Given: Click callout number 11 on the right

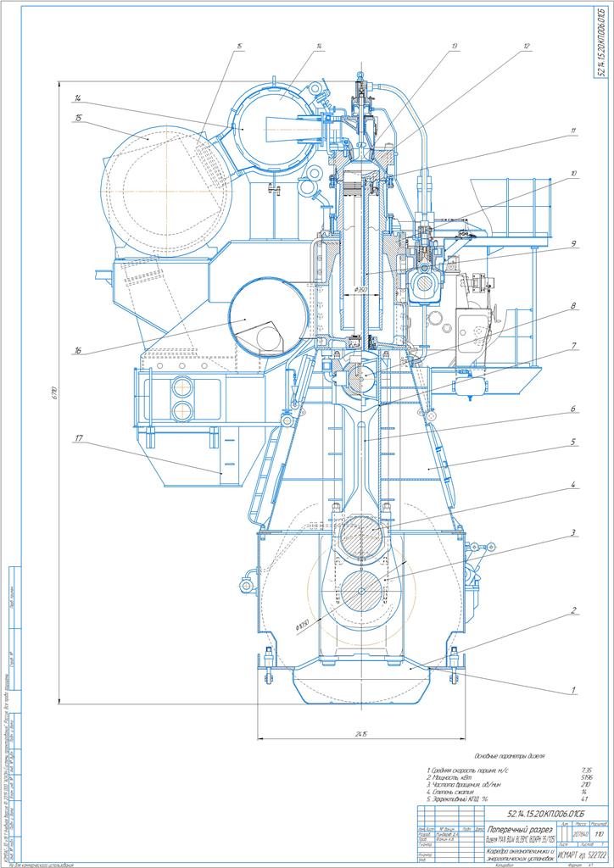Looking at the screenshot, I should [574, 130].
